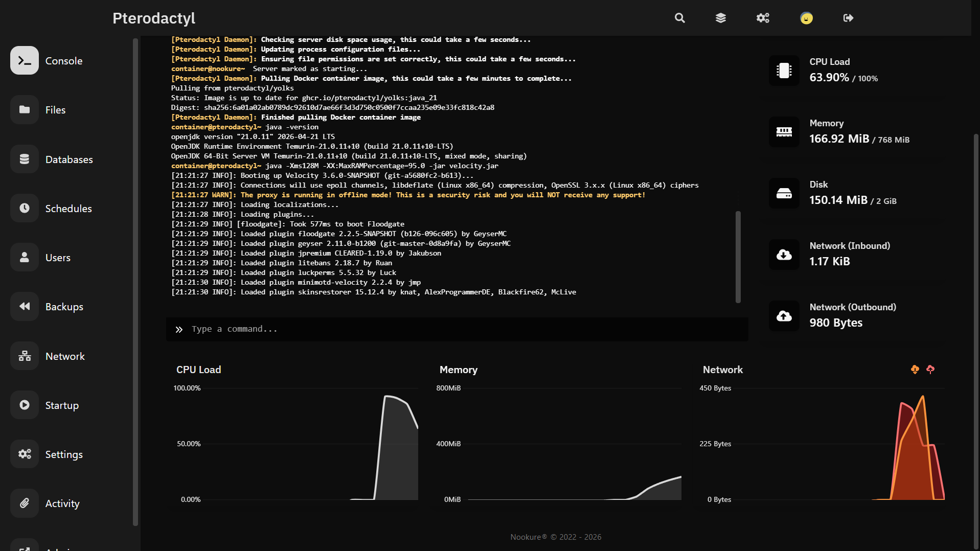Click the outbound value 980 Bytes

(836, 323)
